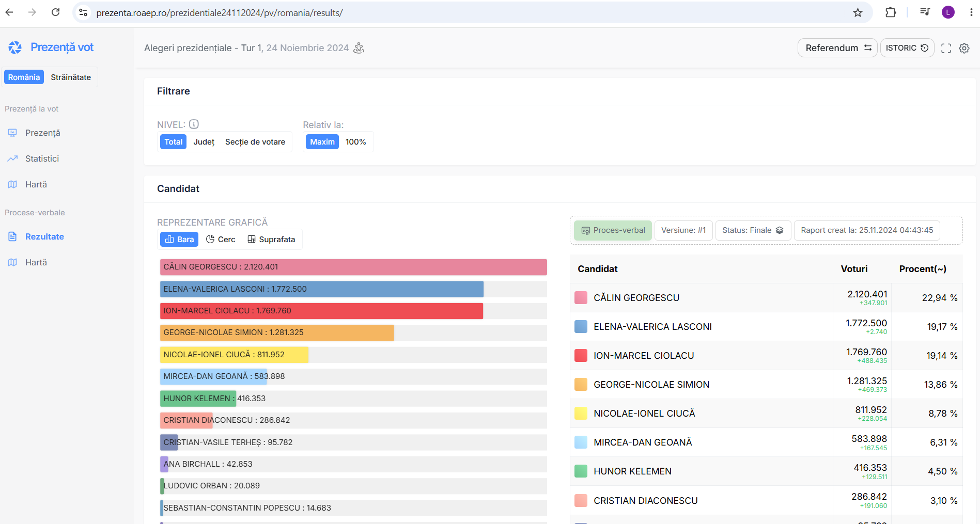The height and width of the screenshot is (524, 980).
Task: Click the CĂLIN GEORGESCU bar in chart
Action: click(353, 267)
